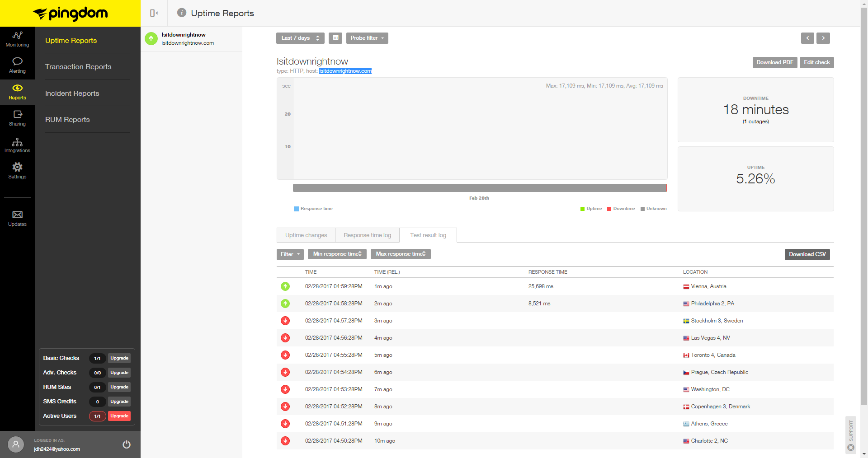The image size is (868, 458).
Task: Click the Uptime 5.26% card
Action: (x=756, y=179)
